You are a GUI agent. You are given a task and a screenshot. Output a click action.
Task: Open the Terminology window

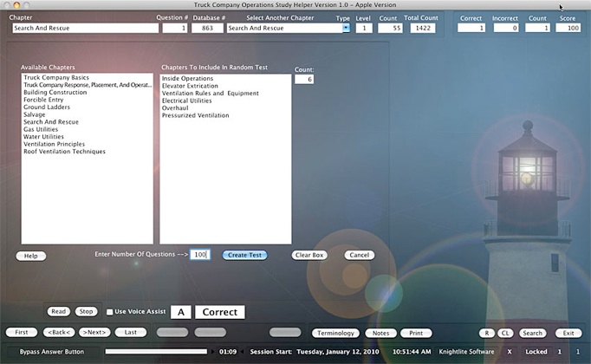coord(335,333)
